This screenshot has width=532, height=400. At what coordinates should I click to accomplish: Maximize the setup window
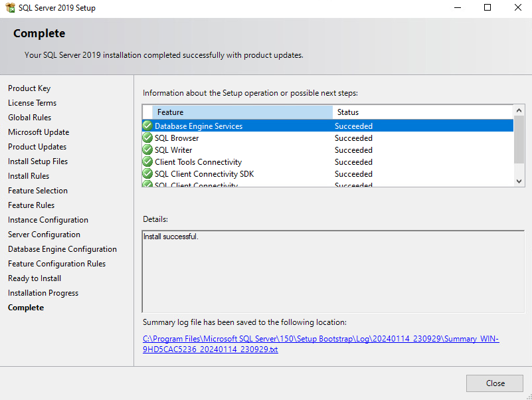tap(488, 7)
